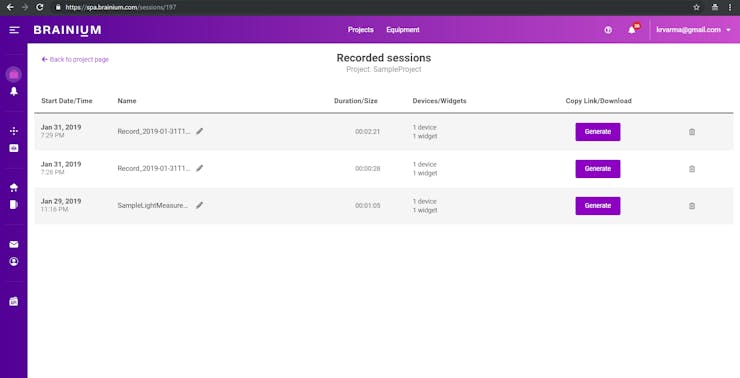Delete the 7:28 PM recorded session
This screenshot has width=740, height=378.
tap(692, 169)
